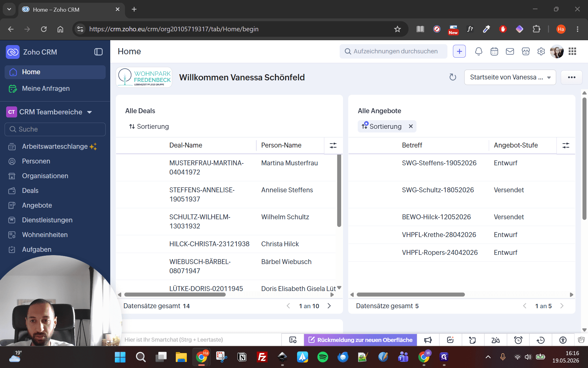Open the SWG-Schultz-18052026 quote

point(438,190)
